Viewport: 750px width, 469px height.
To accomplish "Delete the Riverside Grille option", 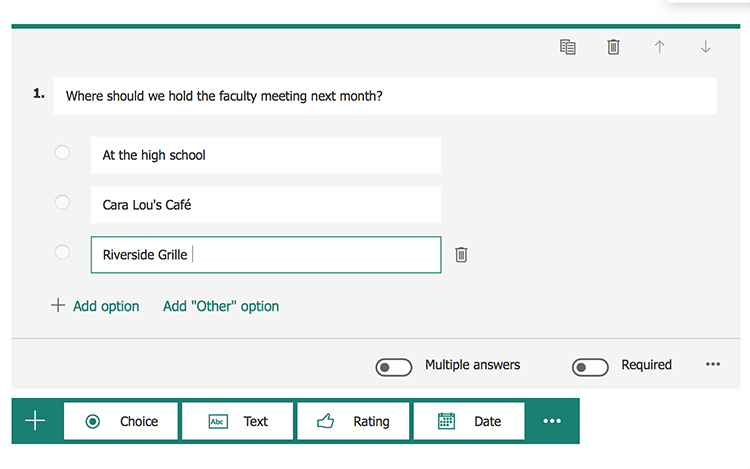I will click(461, 255).
